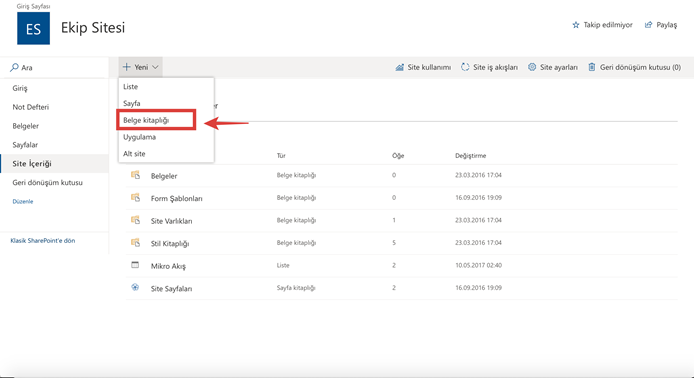Click the Paylaş button label

[x=667, y=25]
